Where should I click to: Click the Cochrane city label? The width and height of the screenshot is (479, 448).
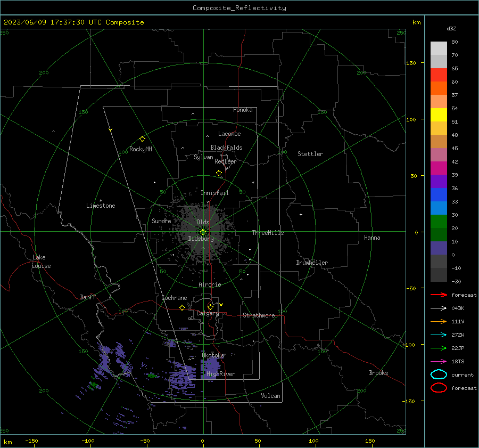174,298
